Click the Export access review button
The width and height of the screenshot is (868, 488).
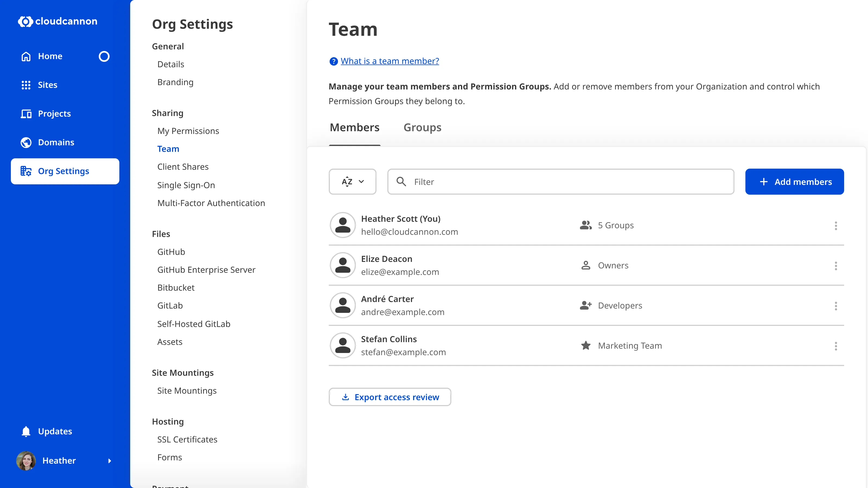point(390,397)
